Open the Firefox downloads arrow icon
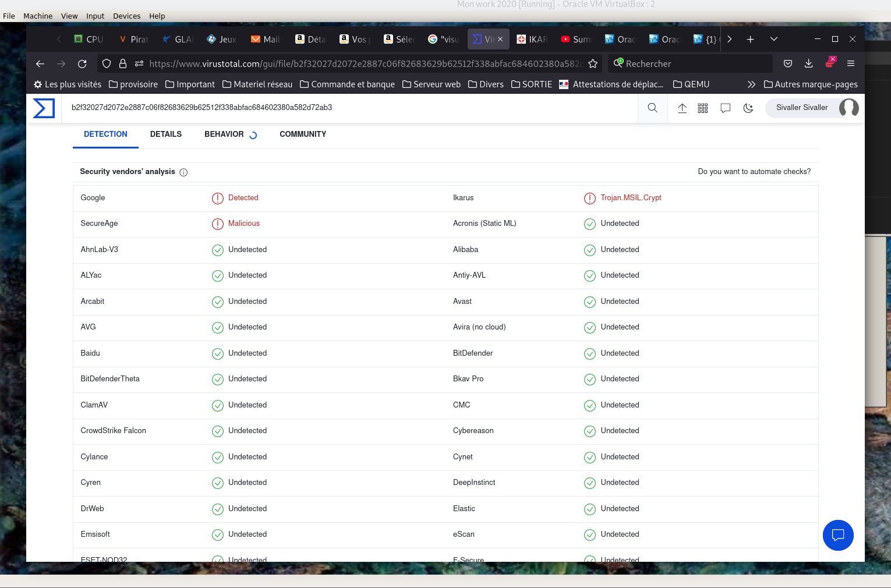Screen dimensions: 891x588 click(809, 63)
